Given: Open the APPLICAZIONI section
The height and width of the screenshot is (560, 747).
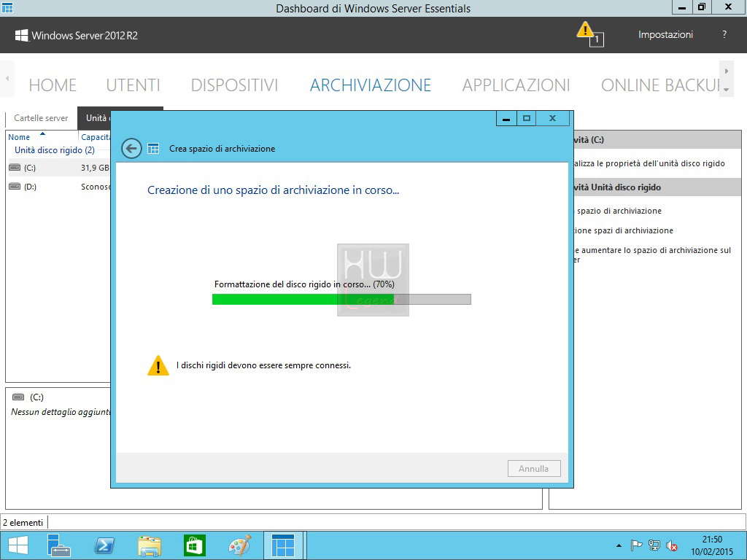Looking at the screenshot, I should (x=516, y=85).
